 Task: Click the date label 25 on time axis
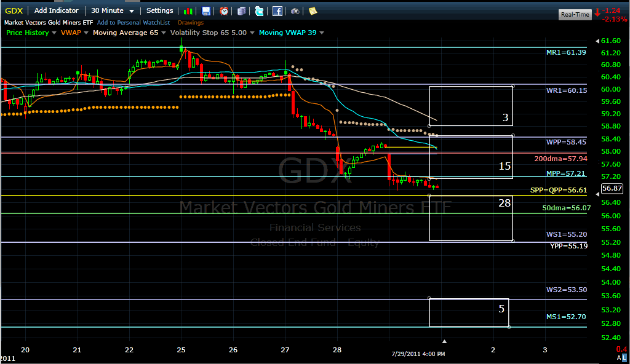(181, 350)
